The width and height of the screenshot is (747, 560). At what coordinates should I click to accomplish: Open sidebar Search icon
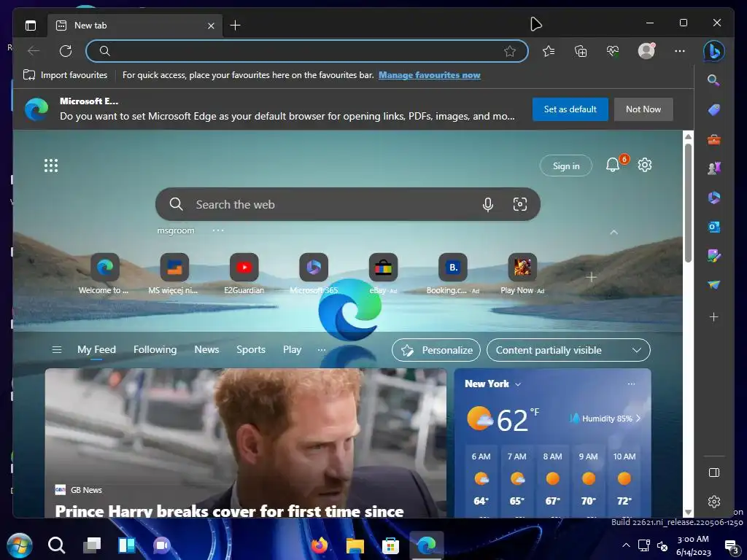click(x=713, y=80)
